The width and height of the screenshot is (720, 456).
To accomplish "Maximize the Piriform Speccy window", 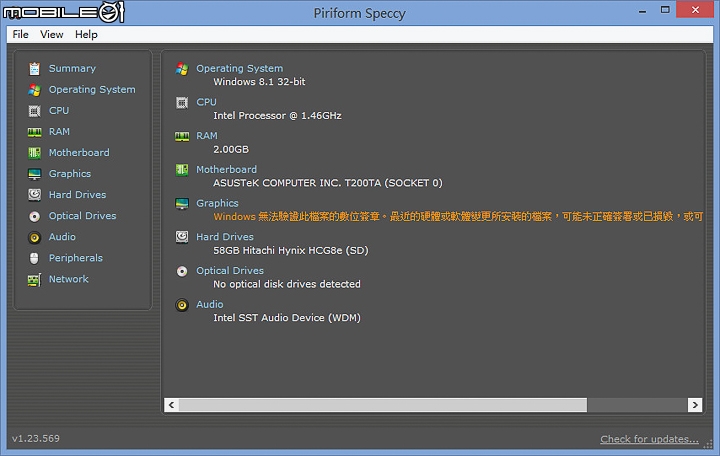I will [665, 10].
